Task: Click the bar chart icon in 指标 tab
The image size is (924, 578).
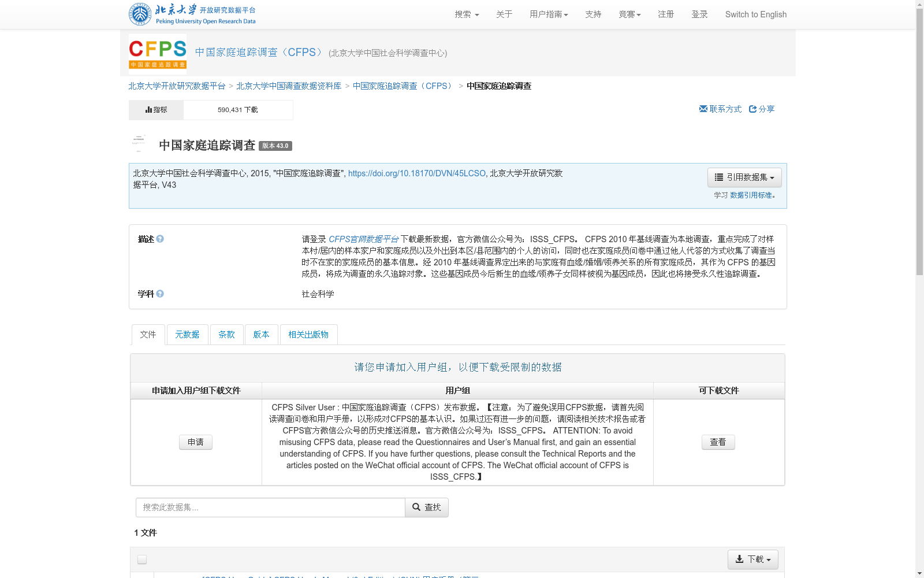Action: 148,109
